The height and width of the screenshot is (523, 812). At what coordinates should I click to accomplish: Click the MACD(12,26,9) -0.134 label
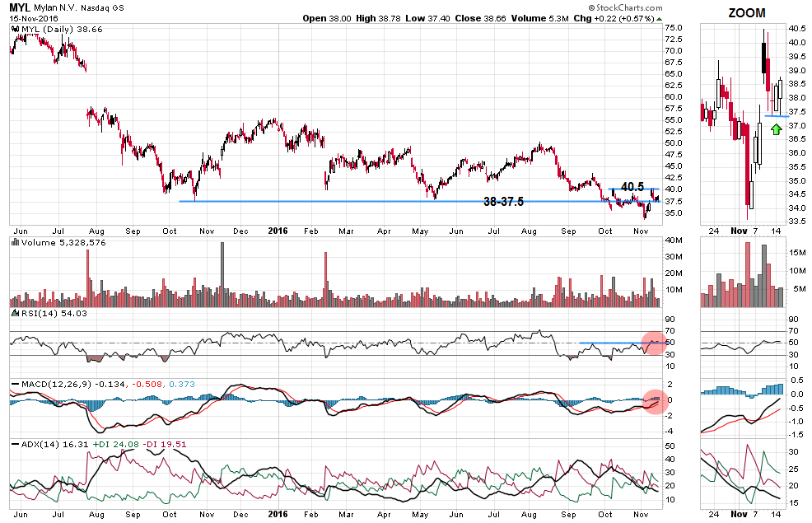click(x=73, y=385)
